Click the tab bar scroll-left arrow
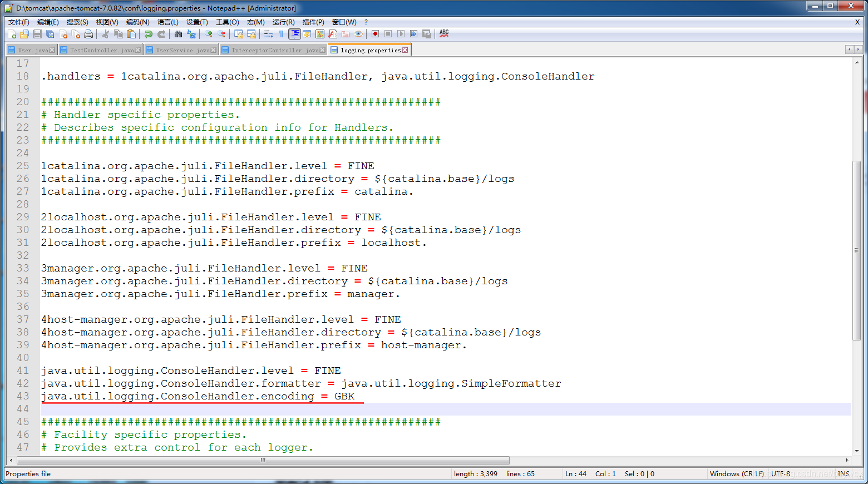The height and width of the screenshot is (484, 868). (850, 50)
